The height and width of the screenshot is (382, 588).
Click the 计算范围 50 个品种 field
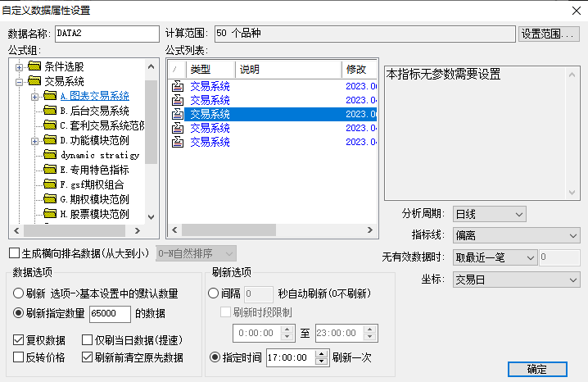(x=365, y=34)
